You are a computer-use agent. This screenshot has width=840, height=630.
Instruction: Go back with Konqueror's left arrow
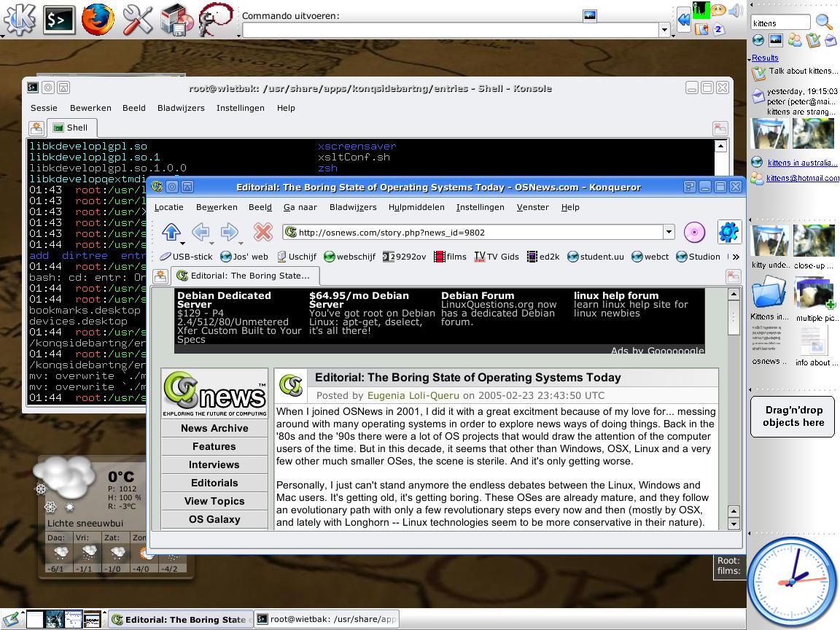tap(201, 231)
